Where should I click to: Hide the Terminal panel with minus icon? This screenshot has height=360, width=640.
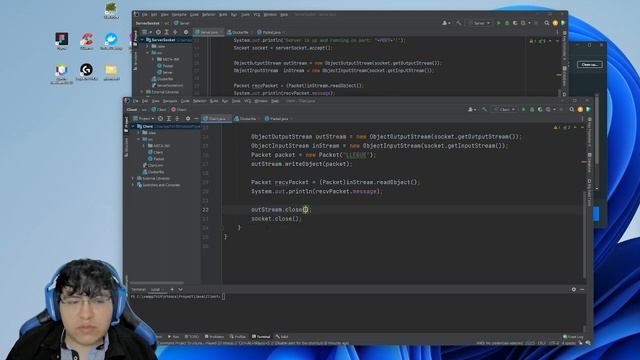pyautogui.click(x=582, y=289)
